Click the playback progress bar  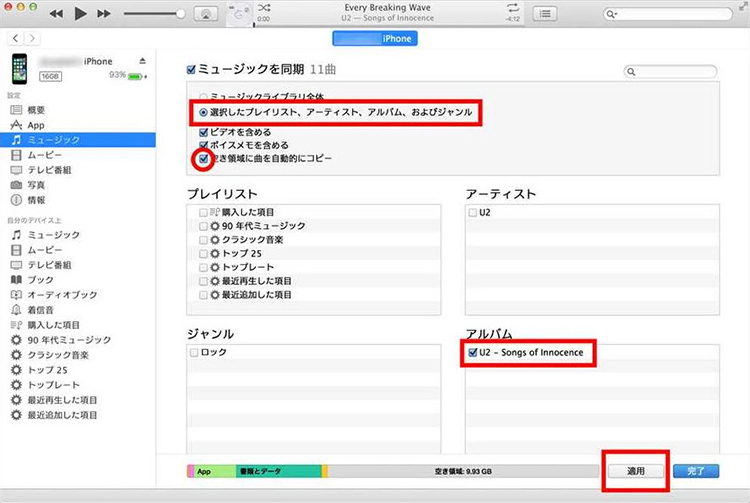click(388, 25)
